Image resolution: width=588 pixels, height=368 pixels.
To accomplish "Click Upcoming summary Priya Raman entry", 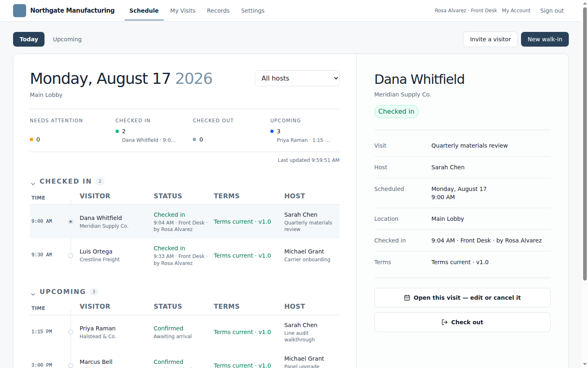I will 303,140.
